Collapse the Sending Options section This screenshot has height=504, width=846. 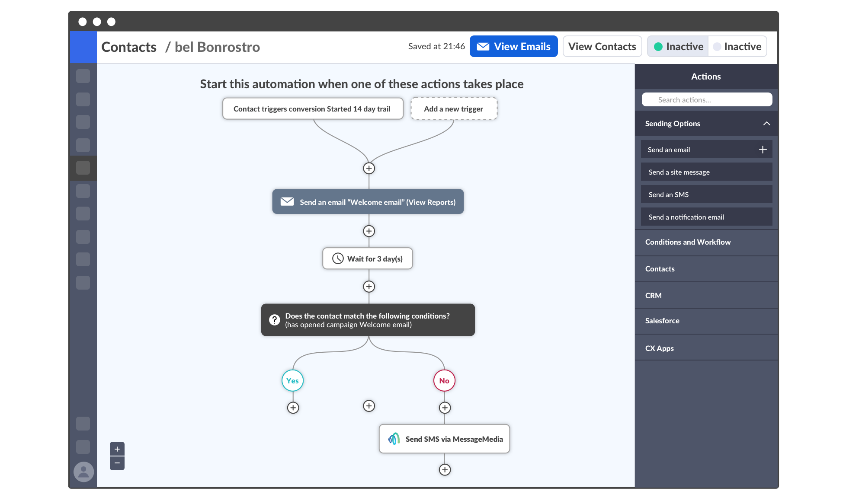click(766, 124)
